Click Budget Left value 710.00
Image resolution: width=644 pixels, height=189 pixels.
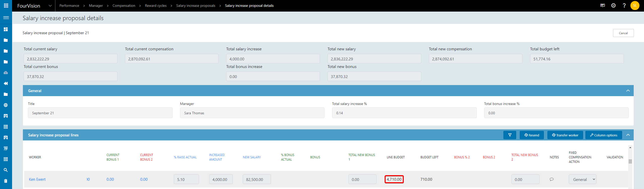pyautogui.click(x=426, y=179)
